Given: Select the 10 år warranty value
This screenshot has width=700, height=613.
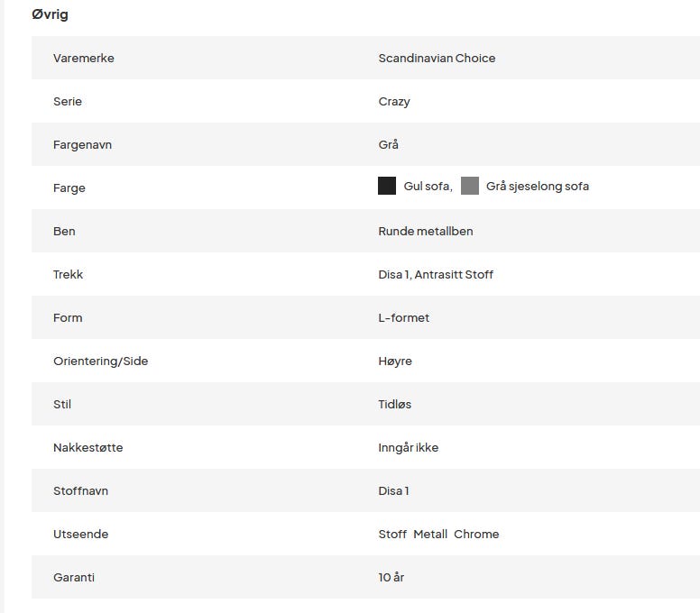Looking at the screenshot, I should tap(391, 578).
